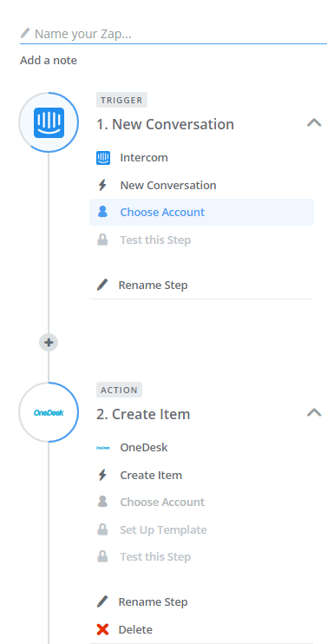The width and height of the screenshot is (327, 644).
Task: Click lock icon beside trigger Test this Step
Action: coord(102,240)
